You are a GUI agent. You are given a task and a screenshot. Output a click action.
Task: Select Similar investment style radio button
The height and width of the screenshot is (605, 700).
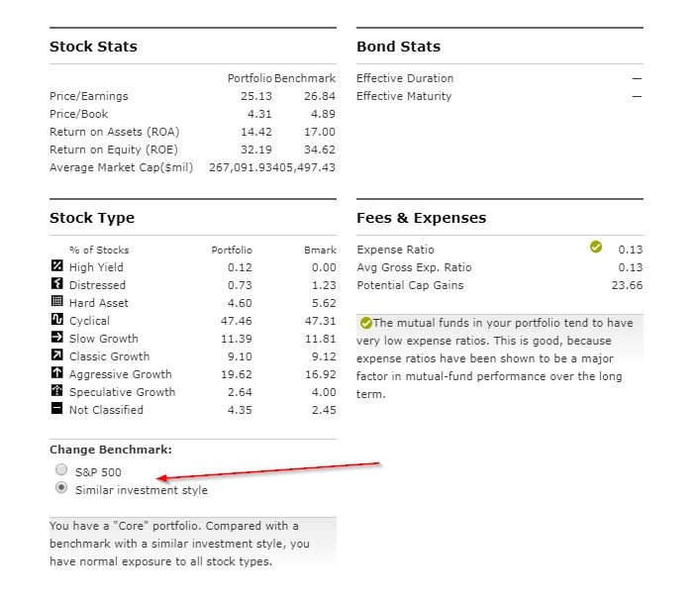pyautogui.click(x=61, y=488)
